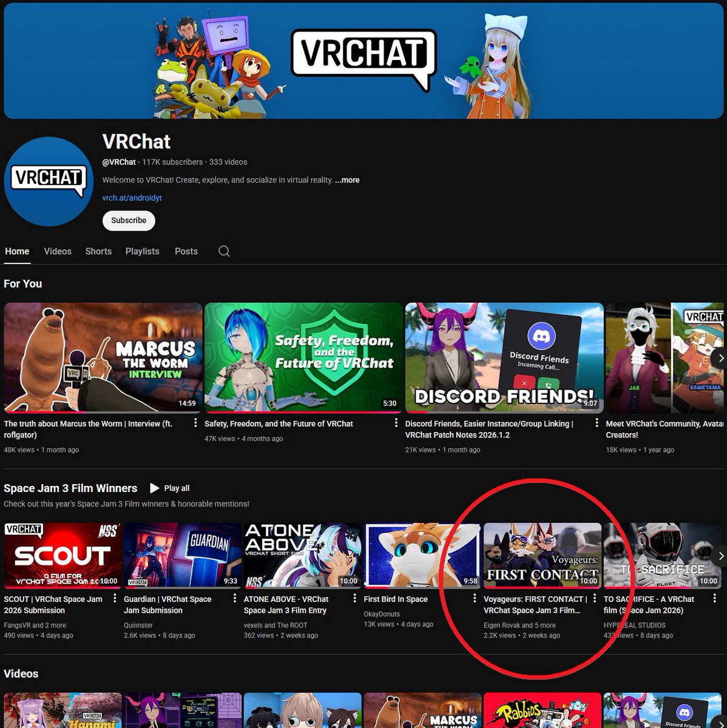Click Safety, Freedom video thumbnail
This screenshot has width=727, height=728.
pos(303,358)
